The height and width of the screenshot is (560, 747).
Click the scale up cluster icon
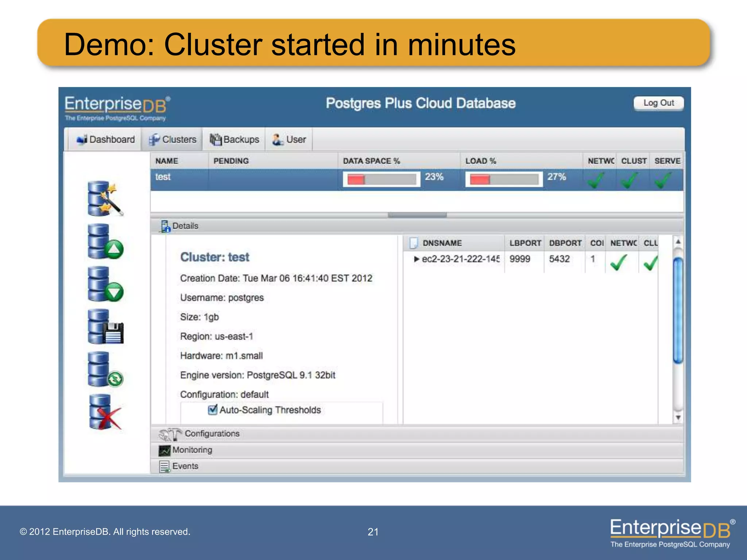tap(105, 241)
